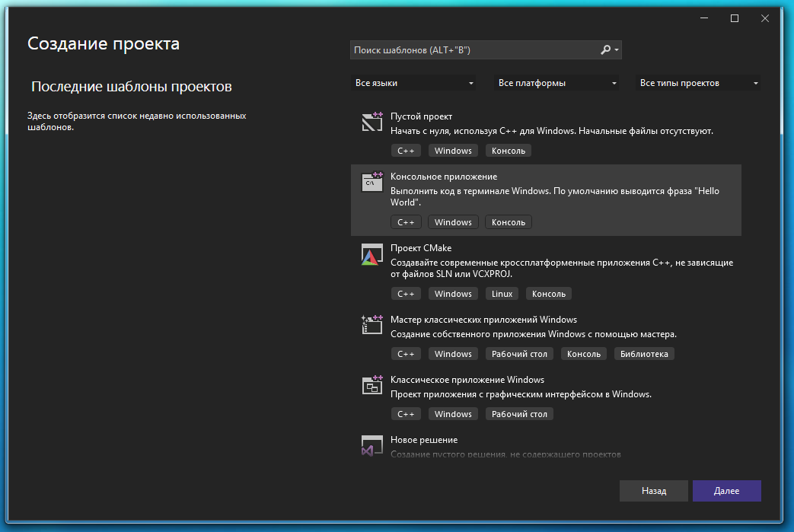Click the Console Application template icon
The height and width of the screenshot is (532, 794).
click(x=372, y=182)
